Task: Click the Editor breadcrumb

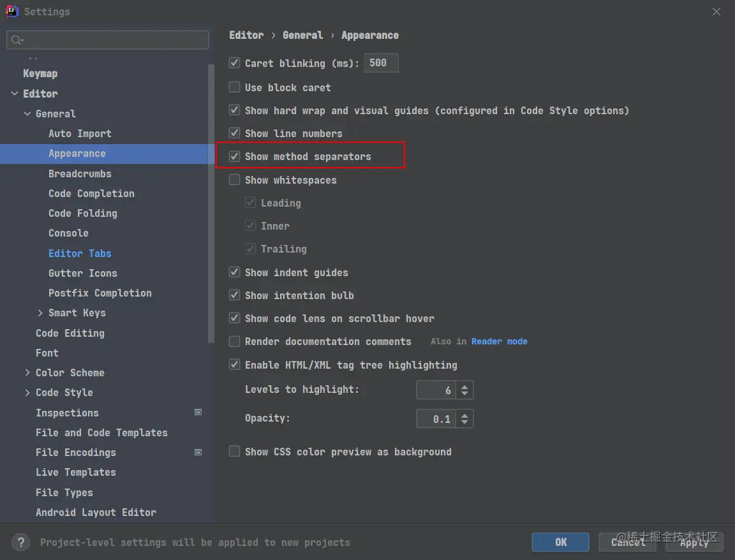Action: tap(246, 35)
